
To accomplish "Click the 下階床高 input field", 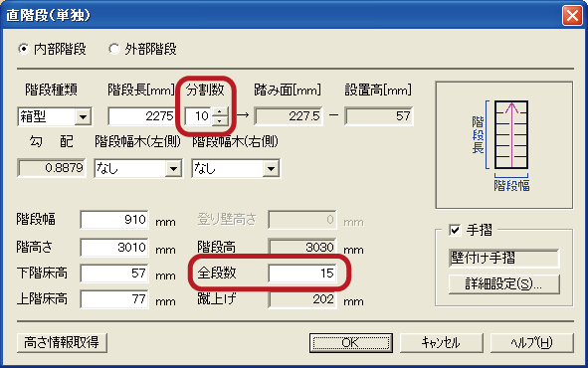I will coord(114,274).
